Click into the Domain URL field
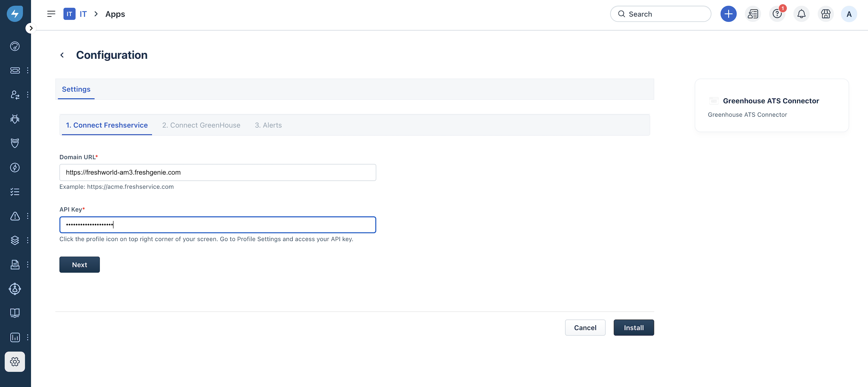Viewport: 868px width, 387px height. [218, 173]
